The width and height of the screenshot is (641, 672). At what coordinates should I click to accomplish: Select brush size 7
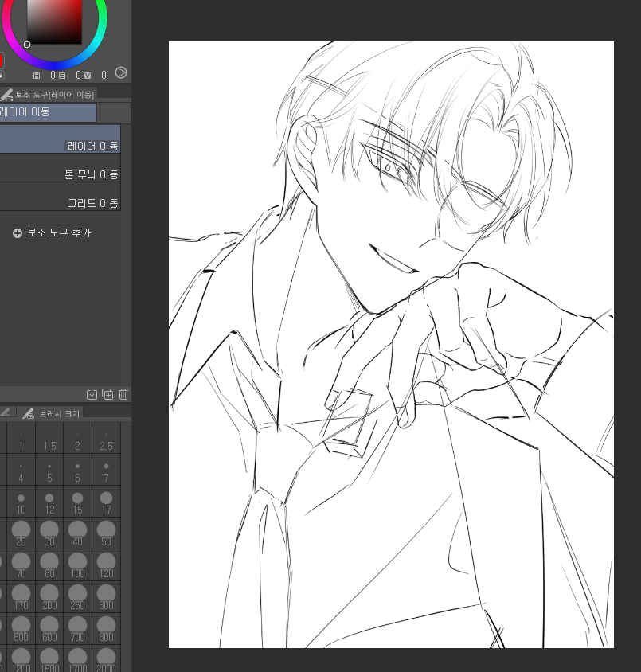(x=106, y=470)
